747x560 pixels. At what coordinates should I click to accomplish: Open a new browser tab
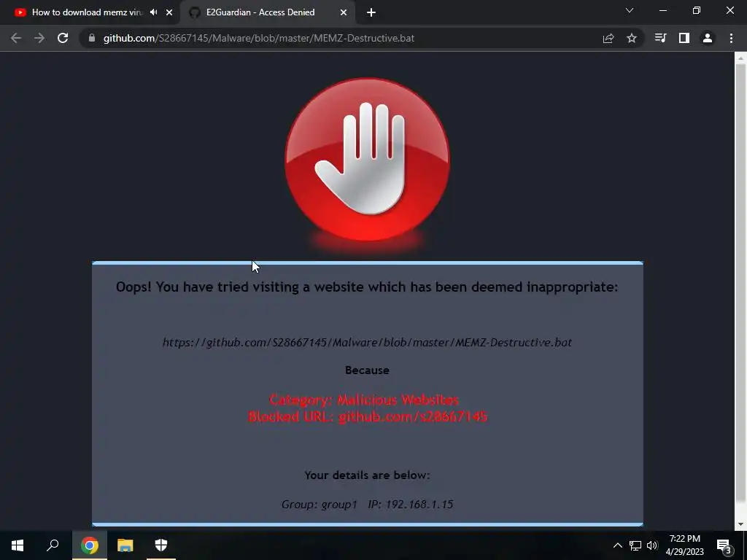371,12
